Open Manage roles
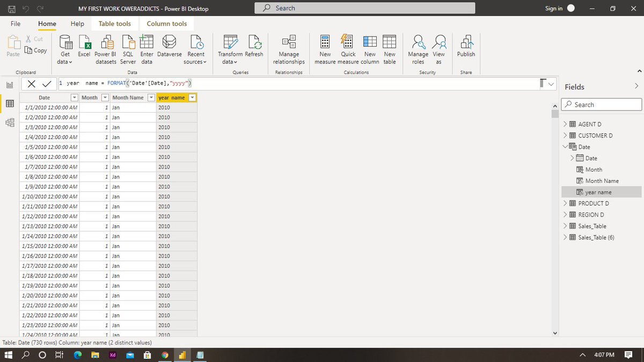 (x=418, y=50)
